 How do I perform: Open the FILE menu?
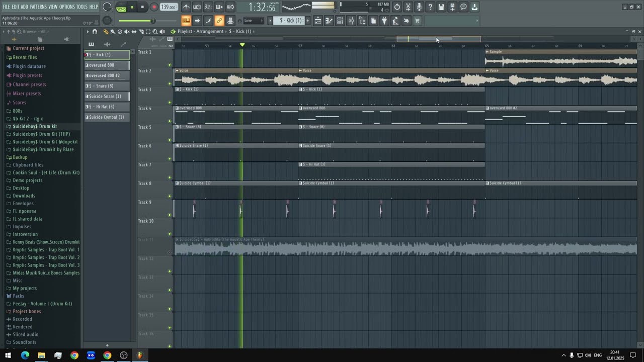pyautogui.click(x=7, y=7)
